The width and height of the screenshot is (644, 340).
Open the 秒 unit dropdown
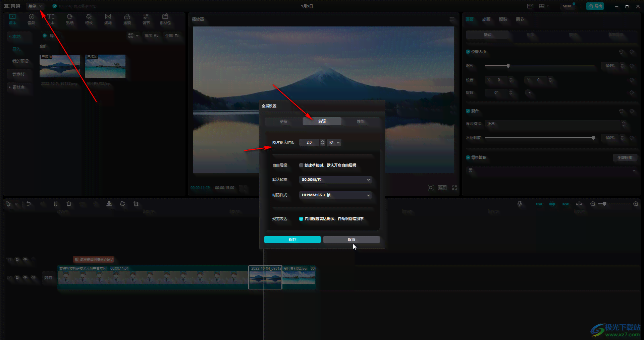point(334,142)
